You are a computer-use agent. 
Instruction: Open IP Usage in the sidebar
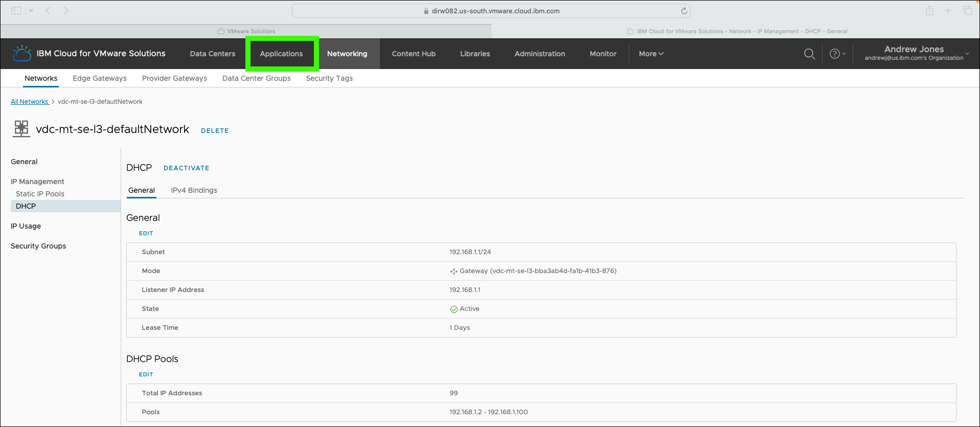26,226
